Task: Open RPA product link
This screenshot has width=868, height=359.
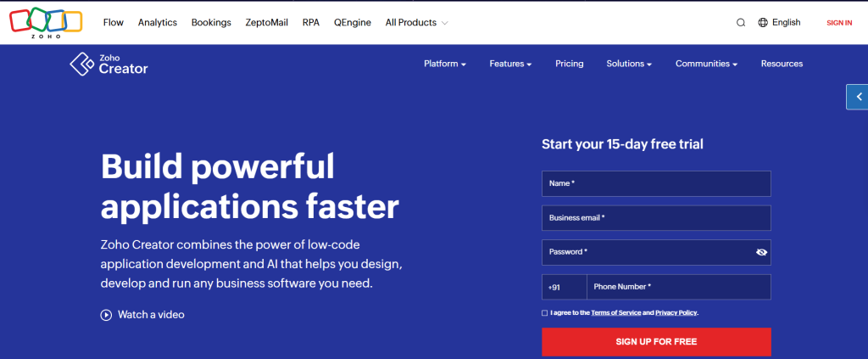Action: point(311,23)
